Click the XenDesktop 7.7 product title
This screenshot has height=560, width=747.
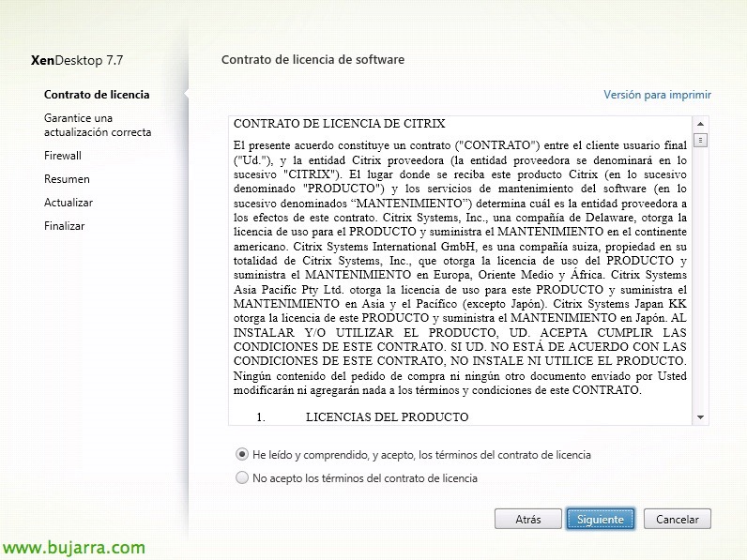pyautogui.click(x=77, y=60)
